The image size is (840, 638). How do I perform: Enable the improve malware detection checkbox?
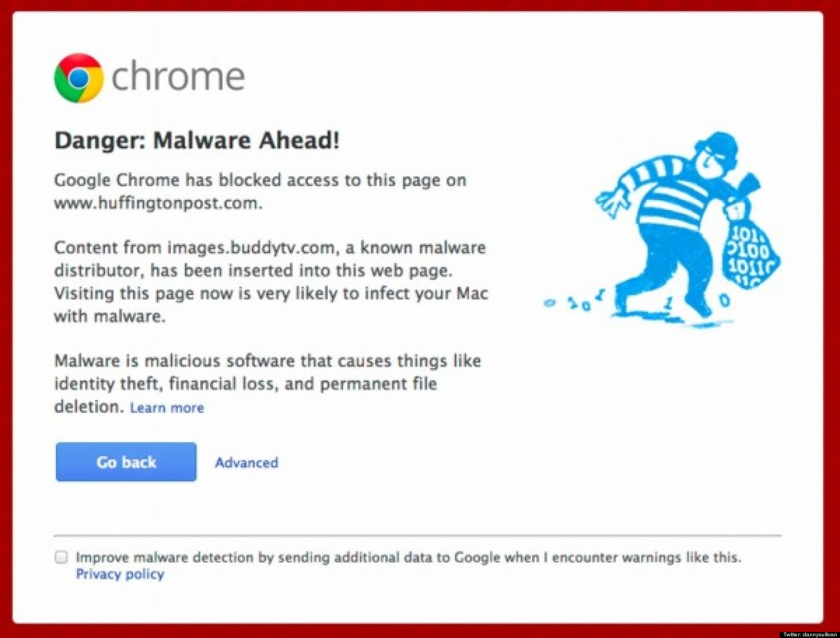pos(60,557)
